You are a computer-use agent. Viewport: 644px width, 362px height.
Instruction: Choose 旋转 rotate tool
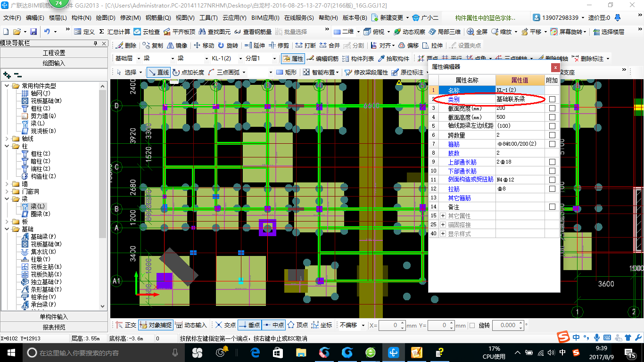(228, 45)
